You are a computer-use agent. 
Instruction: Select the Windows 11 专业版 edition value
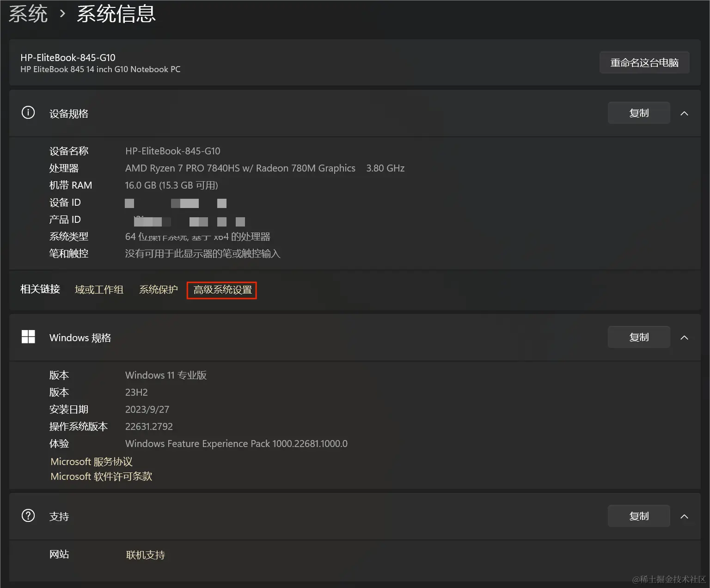coord(166,375)
